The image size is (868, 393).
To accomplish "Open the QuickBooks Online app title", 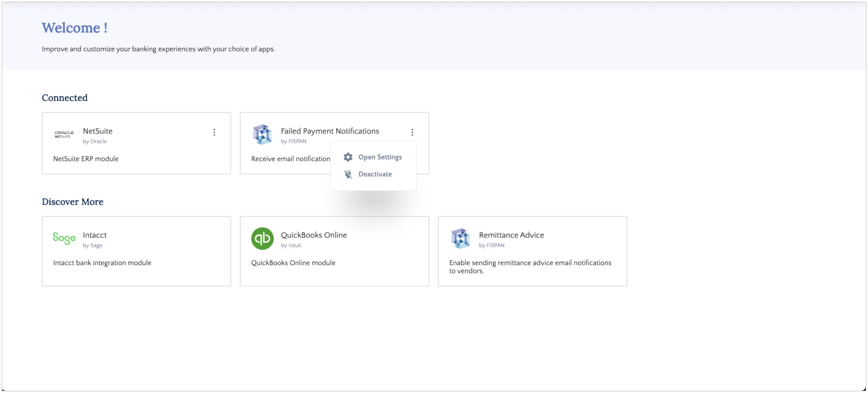I will pos(314,235).
